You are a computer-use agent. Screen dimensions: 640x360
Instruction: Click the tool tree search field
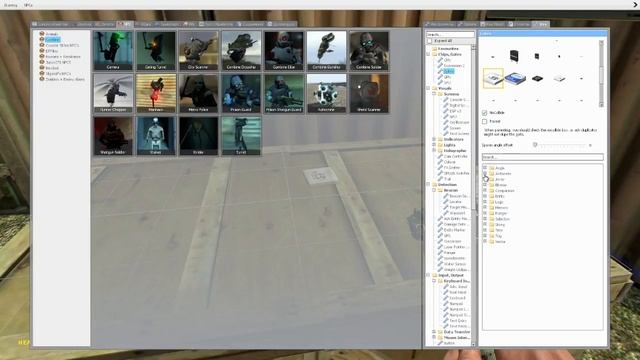[x=450, y=34]
